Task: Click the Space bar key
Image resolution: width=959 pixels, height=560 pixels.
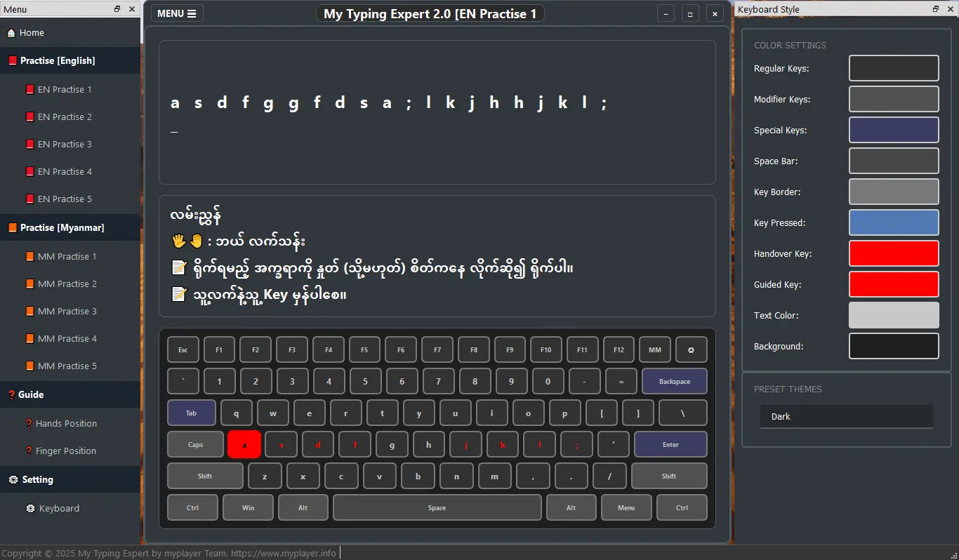Action: point(437,507)
